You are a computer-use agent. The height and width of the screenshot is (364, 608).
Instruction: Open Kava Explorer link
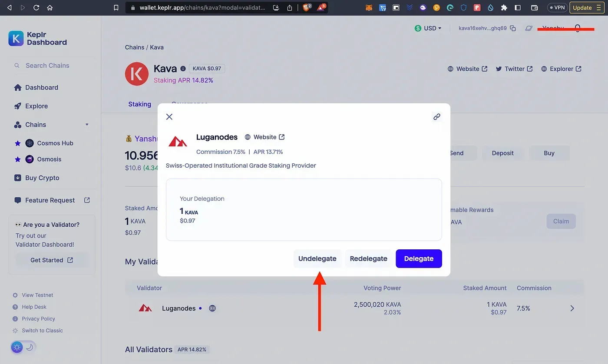click(x=561, y=69)
